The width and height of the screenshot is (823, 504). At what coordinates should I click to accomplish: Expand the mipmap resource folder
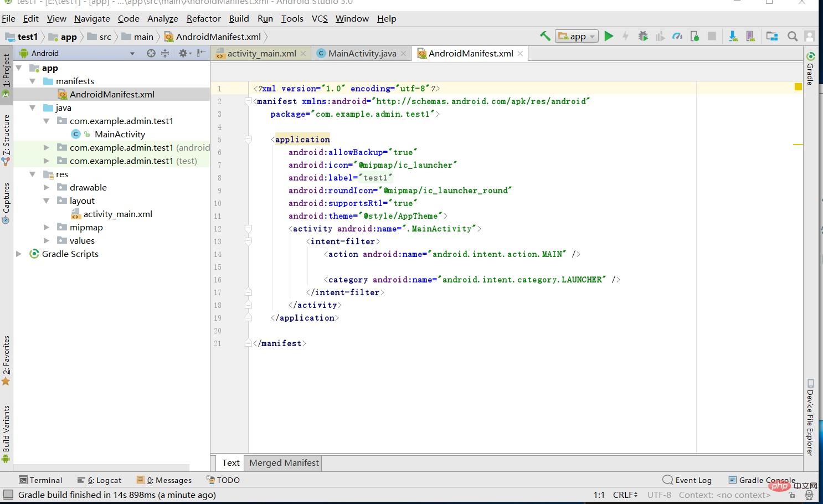(x=46, y=227)
